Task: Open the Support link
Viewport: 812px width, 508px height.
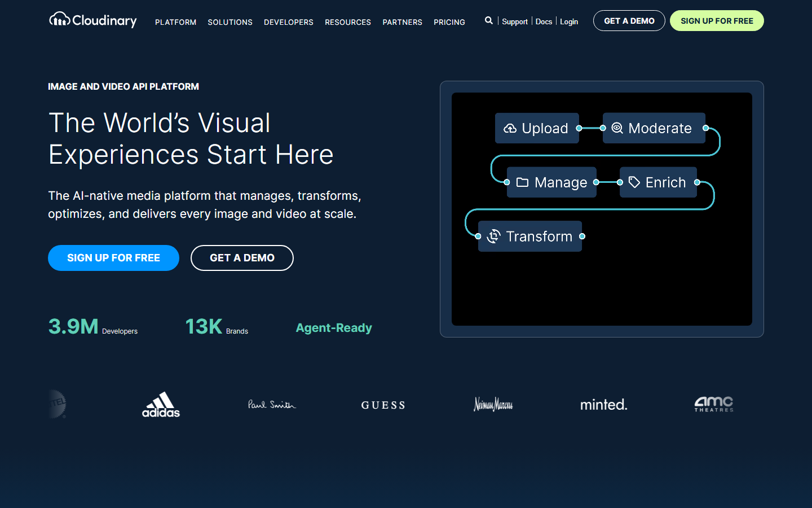Action: coord(515,21)
